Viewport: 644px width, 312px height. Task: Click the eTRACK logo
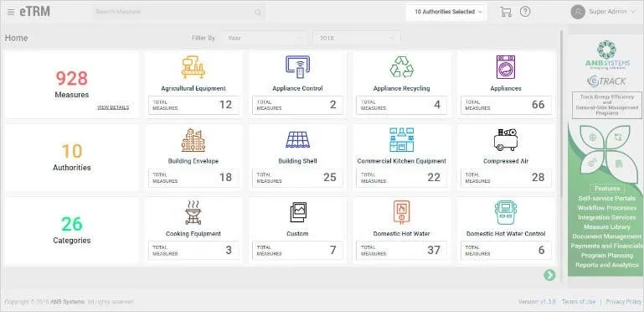(606, 81)
